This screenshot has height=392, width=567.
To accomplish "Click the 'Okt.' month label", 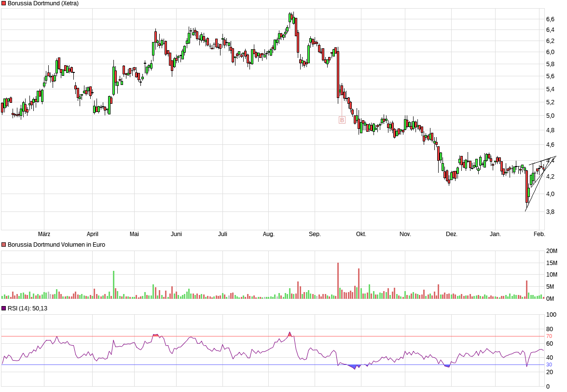I will point(361,234).
